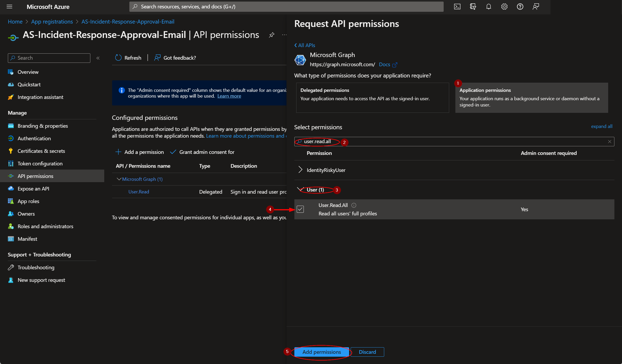Select the Delegated permissions card
622x364 pixels.
pyautogui.click(x=372, y=98)
